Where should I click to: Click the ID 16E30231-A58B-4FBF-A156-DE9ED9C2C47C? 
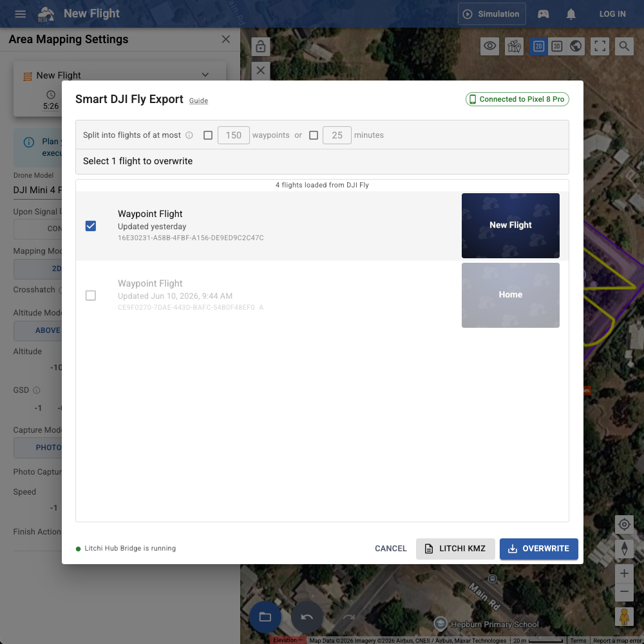point(191,238)
